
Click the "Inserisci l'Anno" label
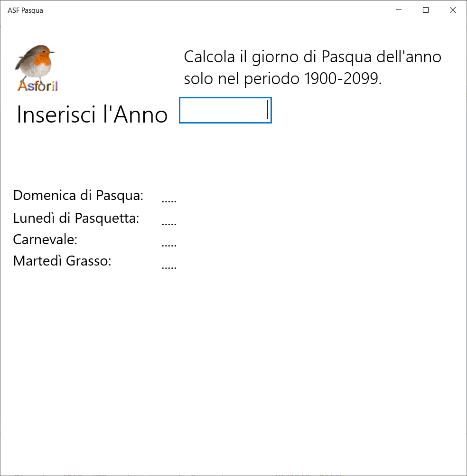click(x=92, y=114)
